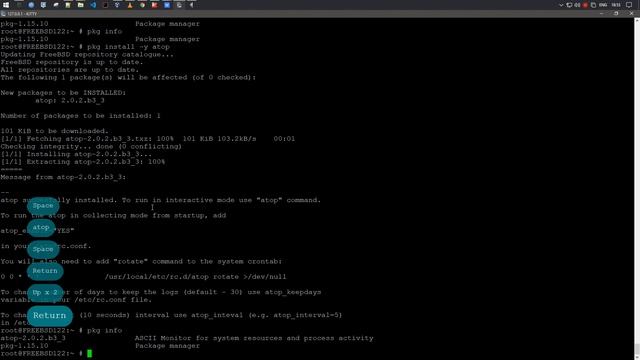Click '[1/1] Installing atop-2.0.2.b3_3...' line
The width and height of the screenshot is (640, 360).
coord(76,154)
